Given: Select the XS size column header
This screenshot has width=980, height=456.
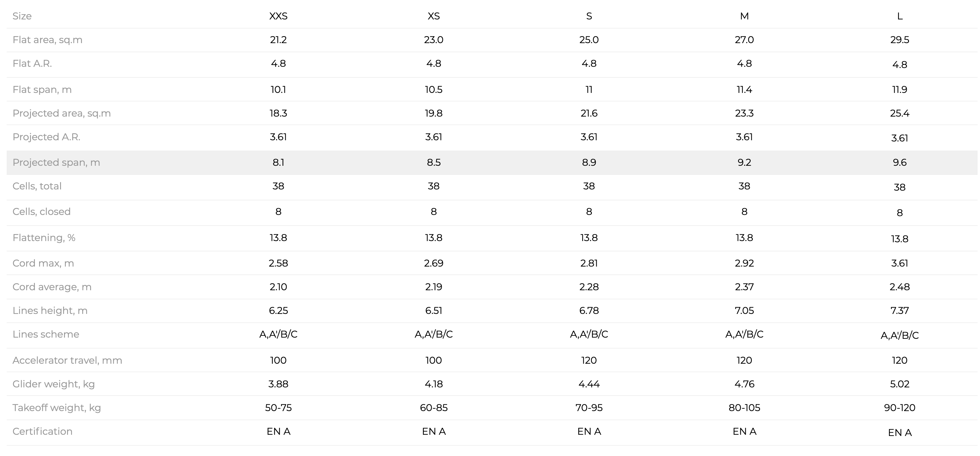Looking at the screenshot, I should click(x=433, y=16).
